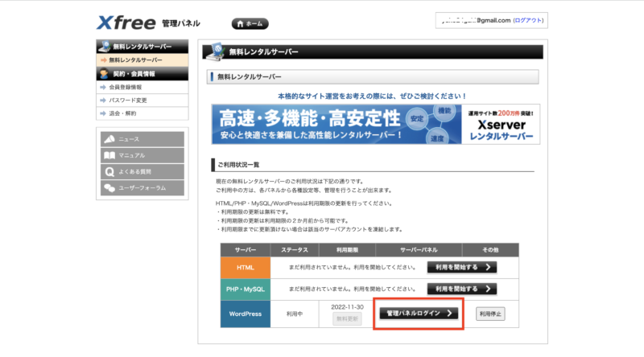Click the WordPress computer icon in page title

pos(215,51)
